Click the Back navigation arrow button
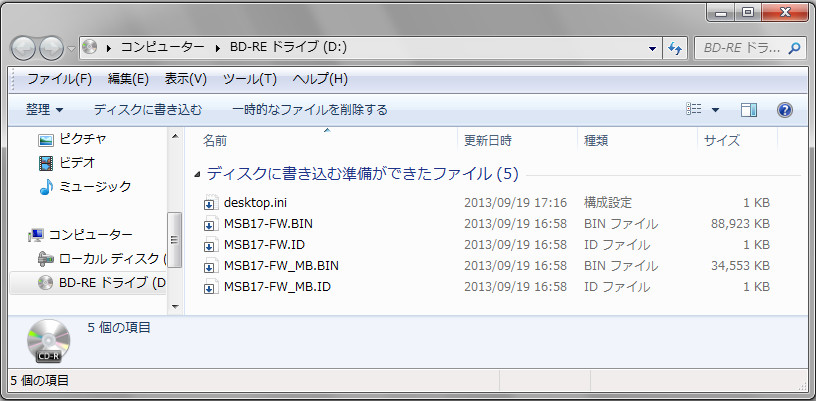Image resolution: width=816 pixels, height=401 pixels. click(x=24, y=47)
